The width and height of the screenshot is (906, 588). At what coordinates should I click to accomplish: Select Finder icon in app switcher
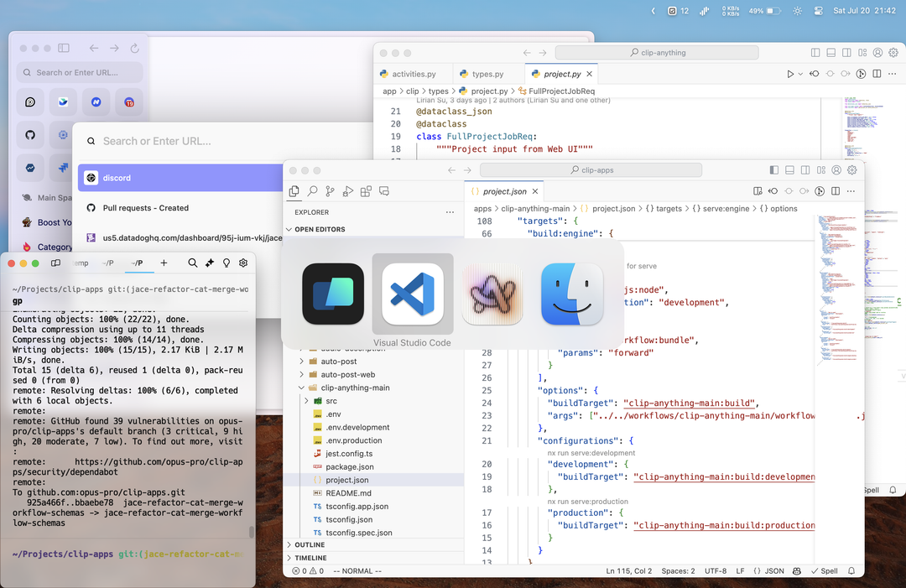(x=572, y=294)
